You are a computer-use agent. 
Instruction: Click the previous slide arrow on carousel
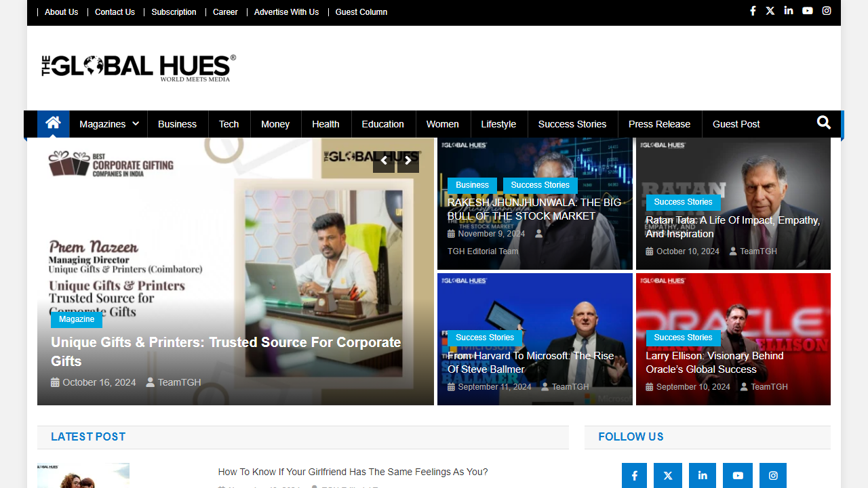[384, 161]
